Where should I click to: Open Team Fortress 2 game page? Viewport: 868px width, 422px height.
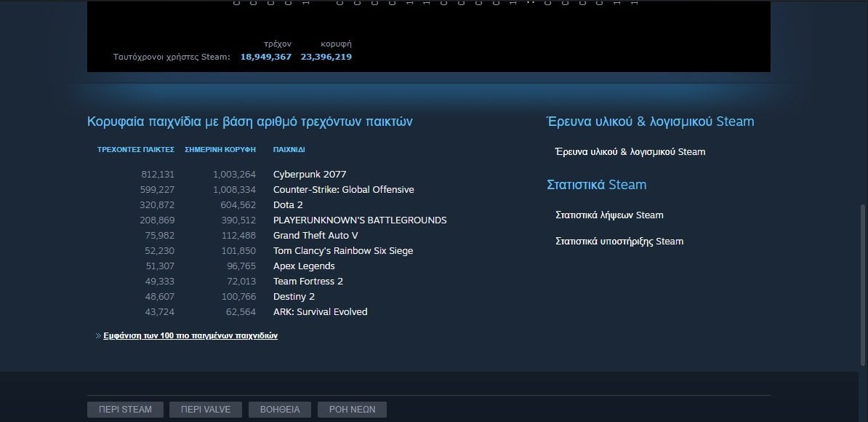pos(308,282)
